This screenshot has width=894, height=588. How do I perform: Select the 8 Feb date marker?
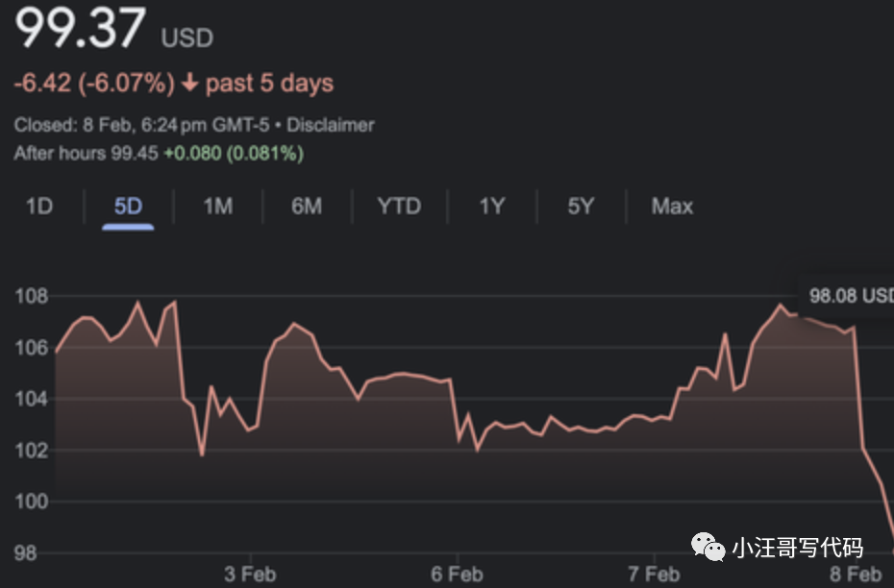(856, 575)
